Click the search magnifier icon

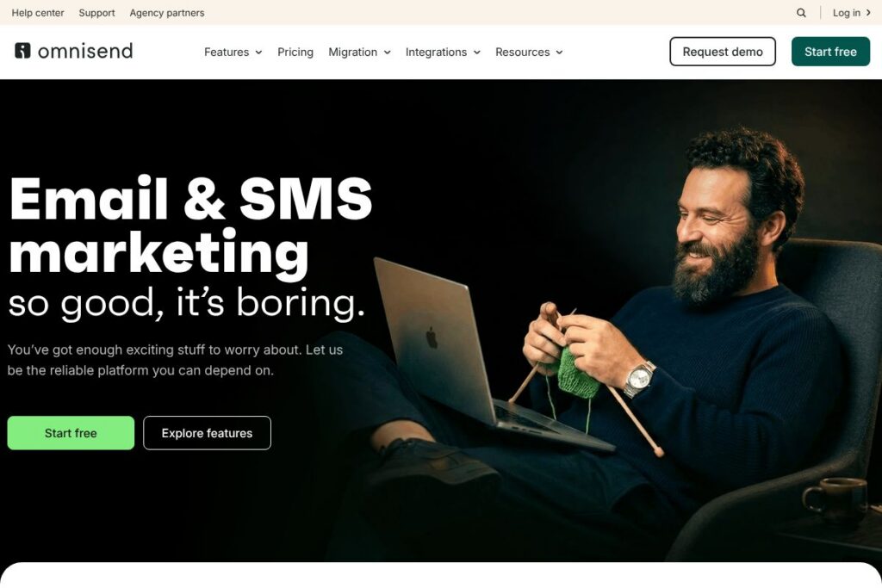pos(801,13)
